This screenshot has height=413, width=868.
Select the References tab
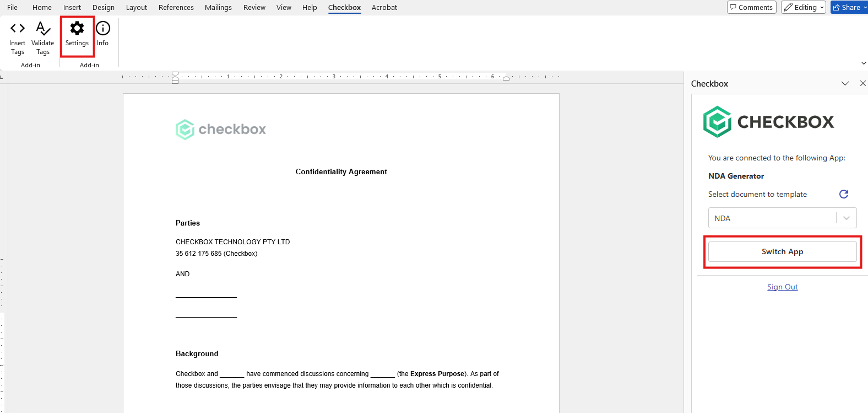(x=176, y=7)
